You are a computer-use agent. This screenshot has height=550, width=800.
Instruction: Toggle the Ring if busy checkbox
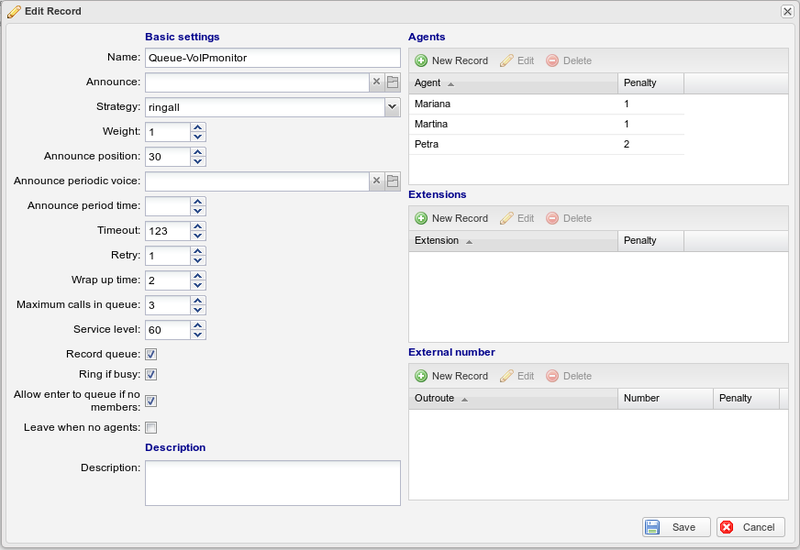[x=151, y=374]
